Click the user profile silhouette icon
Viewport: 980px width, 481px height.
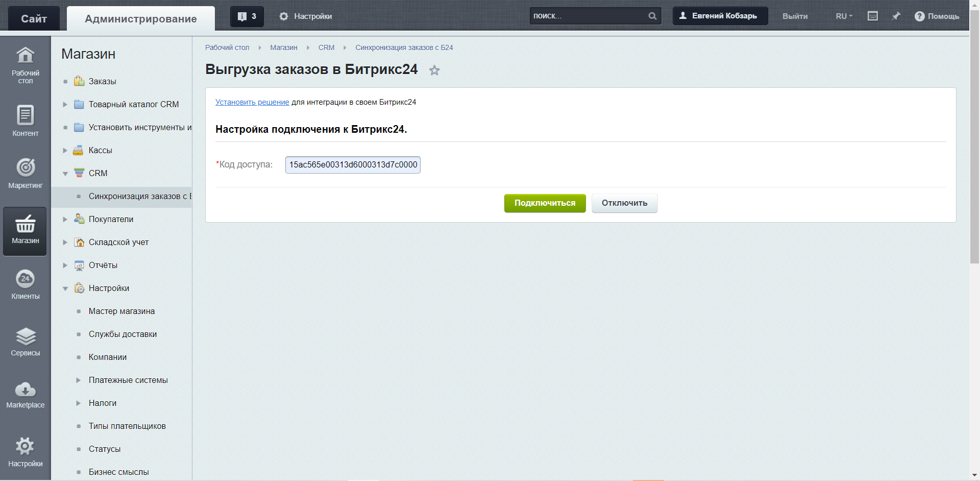click(x=683, y=16)
